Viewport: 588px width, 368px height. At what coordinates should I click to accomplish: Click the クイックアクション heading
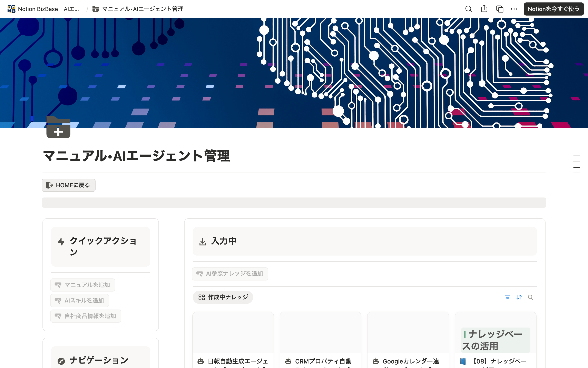(103, 246)
